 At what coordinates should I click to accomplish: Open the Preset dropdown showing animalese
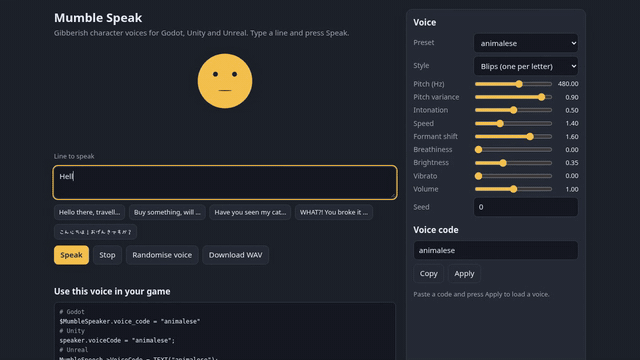526,43
